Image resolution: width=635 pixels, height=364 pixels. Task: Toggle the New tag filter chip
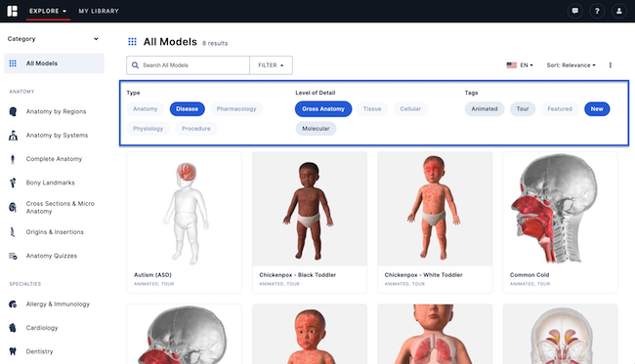(x=597, y=108)
